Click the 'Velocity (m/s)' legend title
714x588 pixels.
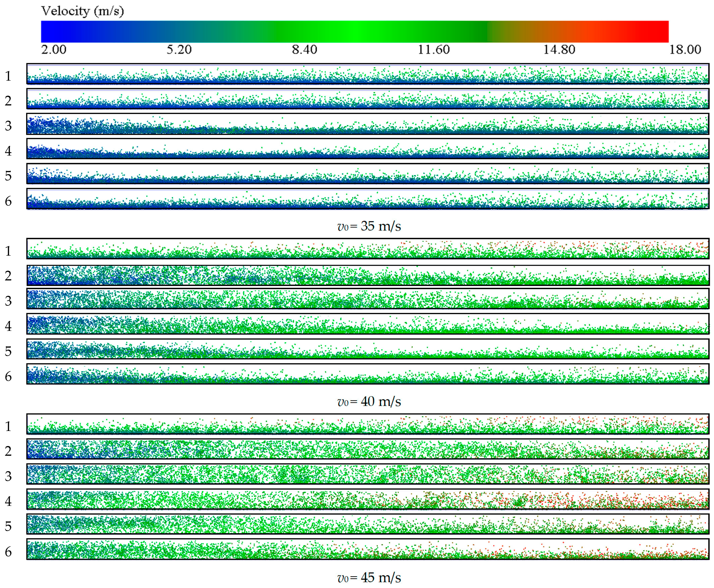click(82, 11)
